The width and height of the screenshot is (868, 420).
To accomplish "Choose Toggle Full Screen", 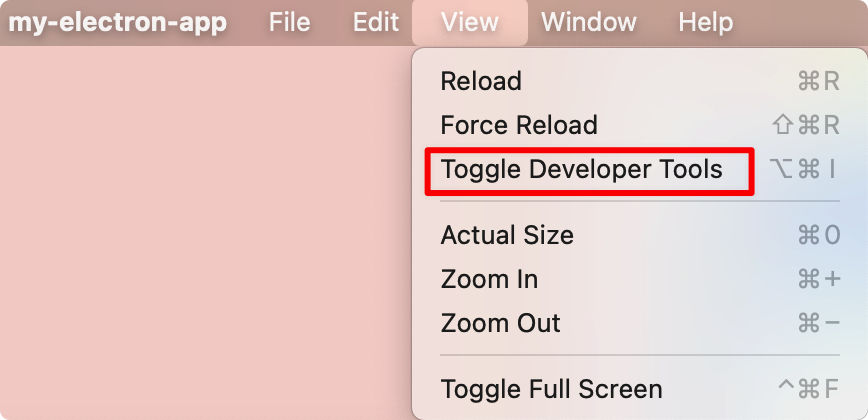I will tap(640, 389).
